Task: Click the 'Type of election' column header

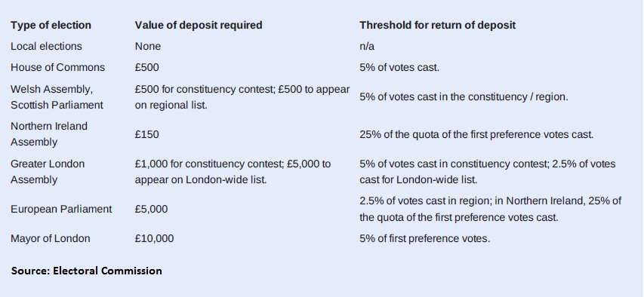Action: [51, 25]
